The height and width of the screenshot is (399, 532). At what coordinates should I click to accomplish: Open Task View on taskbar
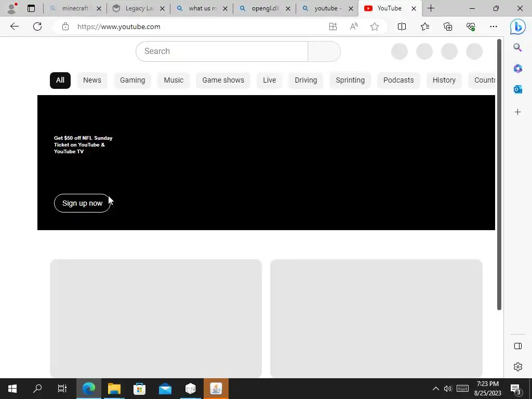pyautogui.click(x=62, y=389)
